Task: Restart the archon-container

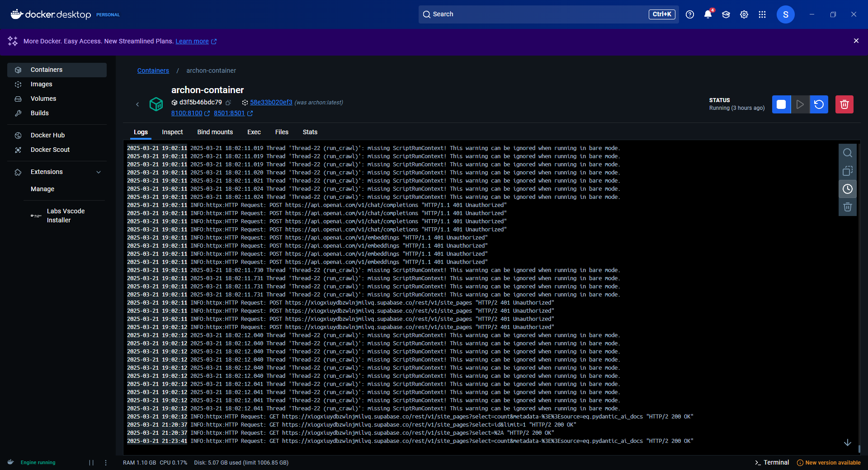Action: click(x=819, y=104)
